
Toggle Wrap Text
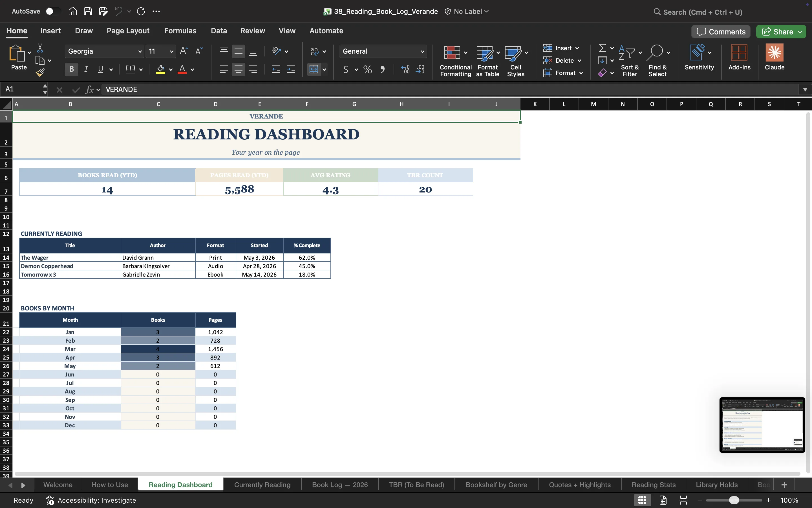point(314,51)
